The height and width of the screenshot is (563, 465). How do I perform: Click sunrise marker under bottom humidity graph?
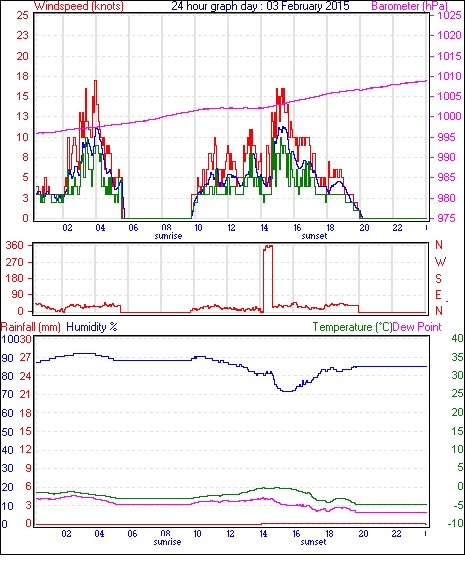point(167,542)
